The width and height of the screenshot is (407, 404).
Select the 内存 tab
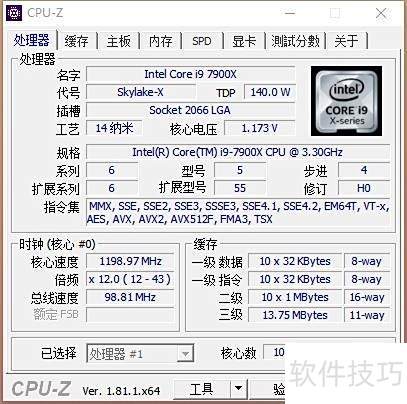pos(161,41)
